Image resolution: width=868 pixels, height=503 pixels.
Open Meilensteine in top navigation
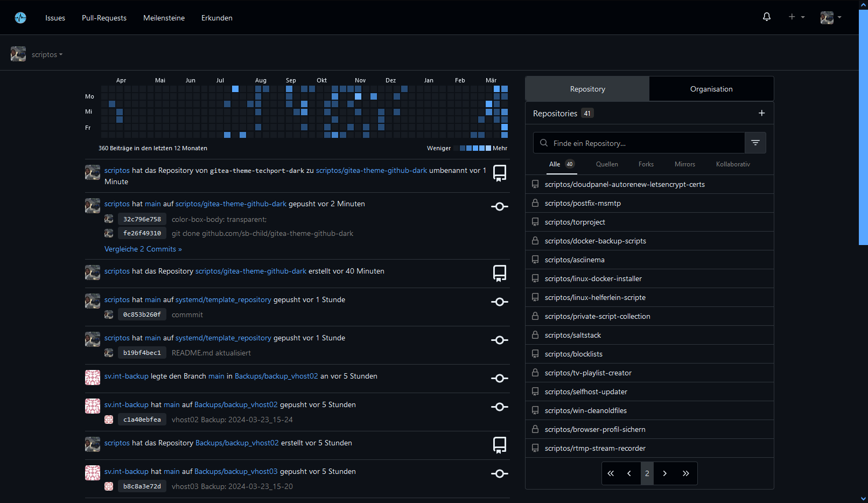[164, 18]
